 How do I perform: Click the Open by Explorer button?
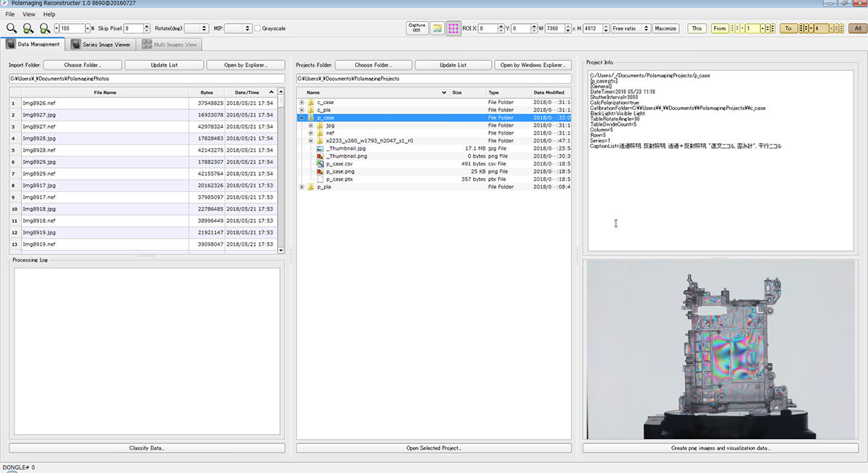245,65
